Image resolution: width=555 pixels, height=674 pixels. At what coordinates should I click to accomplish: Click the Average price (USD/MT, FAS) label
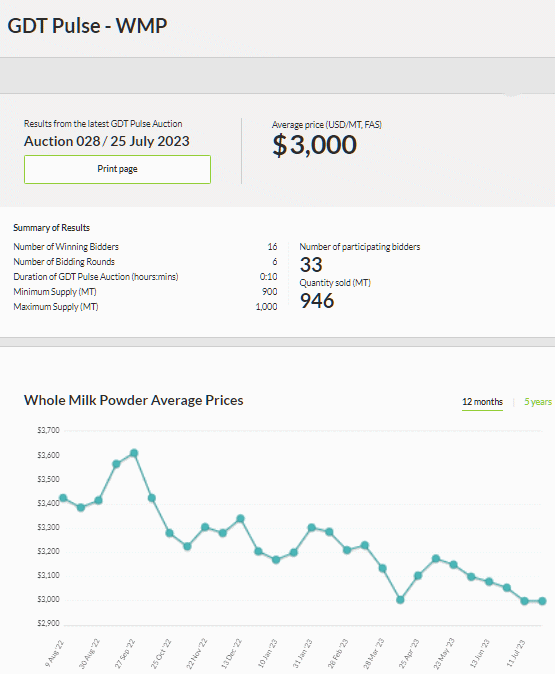coord(327,125)
